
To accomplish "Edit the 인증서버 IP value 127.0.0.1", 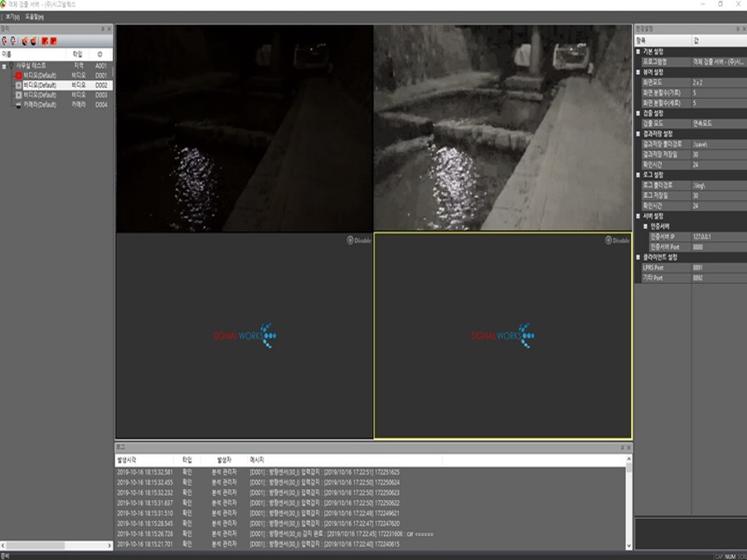I will [719, 237].
